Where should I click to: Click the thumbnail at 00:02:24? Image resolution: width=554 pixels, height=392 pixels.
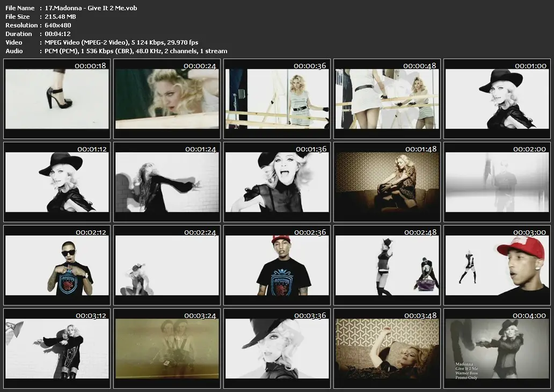tap(167, 265)
